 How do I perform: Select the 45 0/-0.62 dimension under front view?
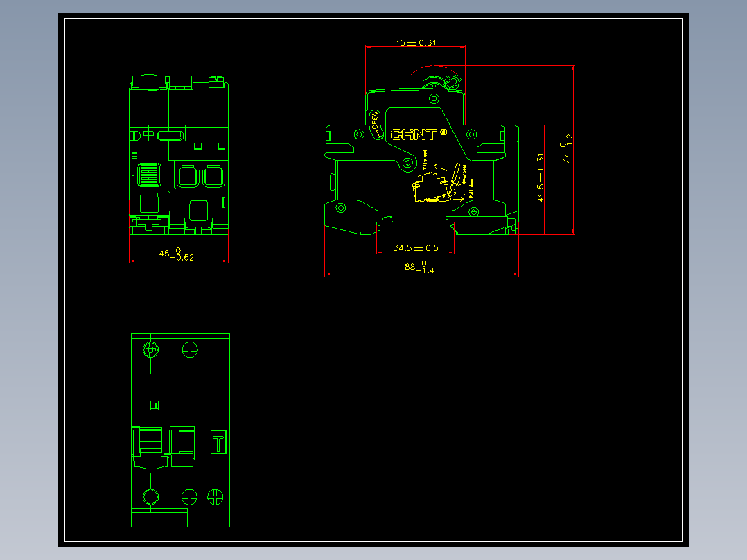176,254
